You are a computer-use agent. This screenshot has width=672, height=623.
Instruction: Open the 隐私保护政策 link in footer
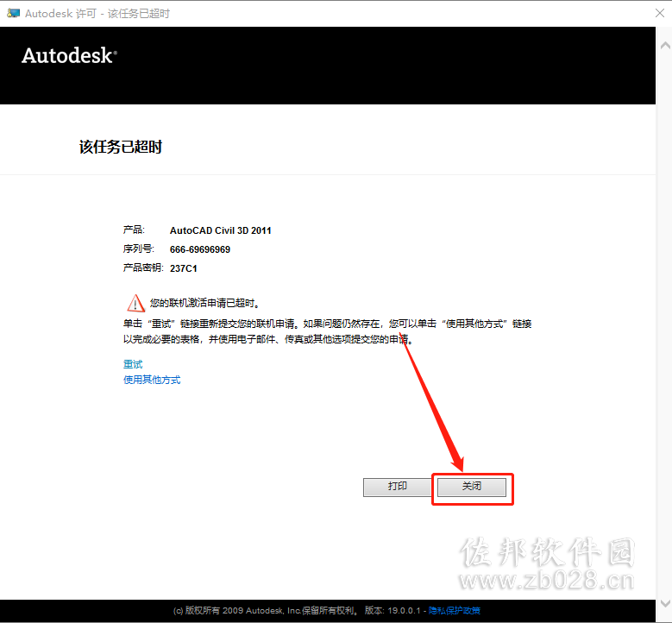tap(455, 611)
